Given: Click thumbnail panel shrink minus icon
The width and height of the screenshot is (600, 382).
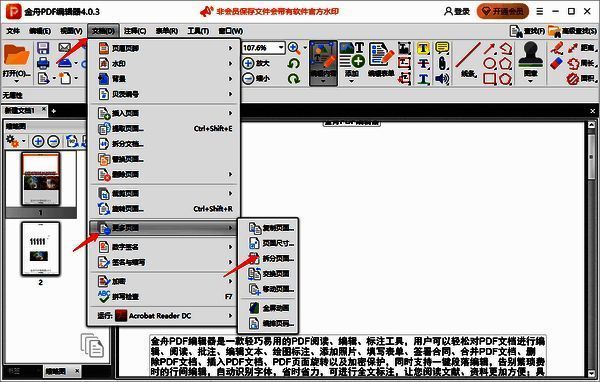Looking at the screenshot, I should pos(53,141).
